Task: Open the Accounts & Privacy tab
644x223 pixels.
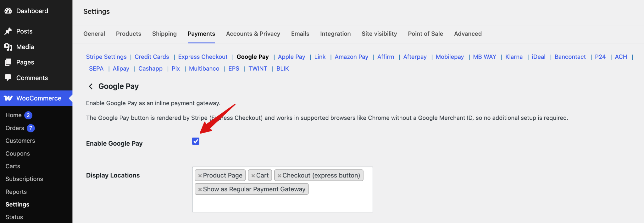Action: (253, 34)
